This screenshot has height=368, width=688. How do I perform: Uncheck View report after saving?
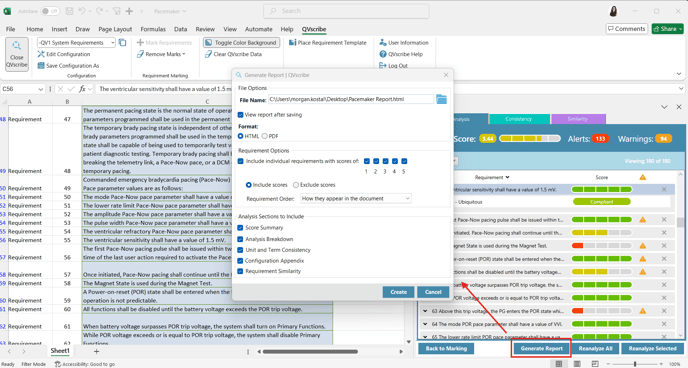tap(240, 115)
